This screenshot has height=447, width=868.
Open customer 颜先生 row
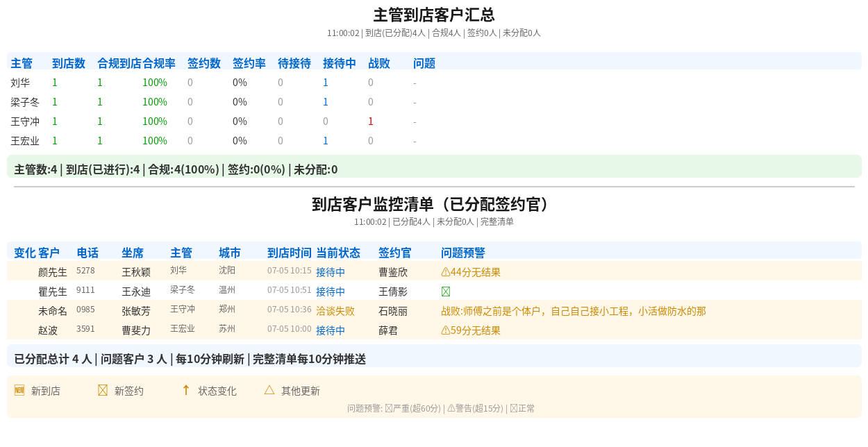434,271
